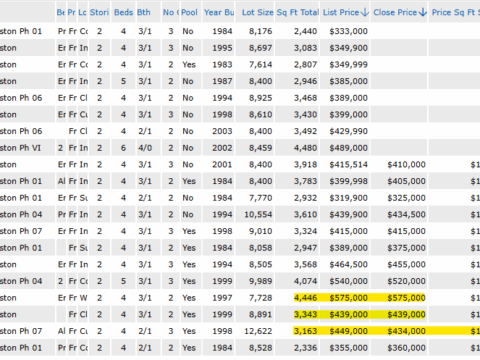Click the $489,000 list price cell
This screenshot has width=480, height=360.
pyautogui.click(x=348, y=148)
